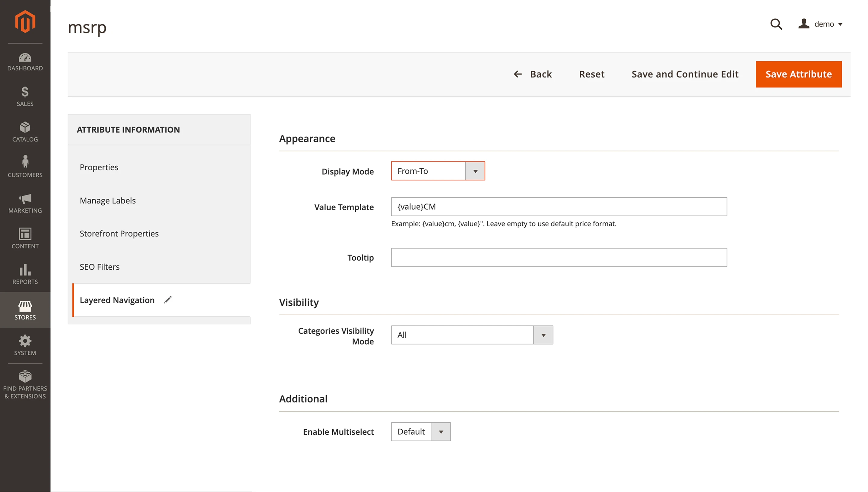Viewport: 868px width, 492px height.
Task: Reset the attribute form
Action: coord(592,74)
